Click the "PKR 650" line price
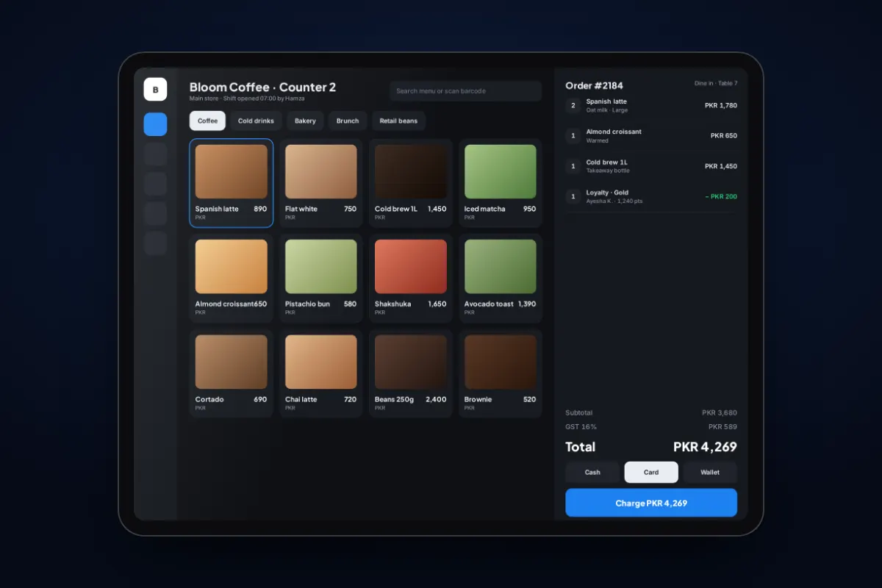The image size is (882, 588). point(724,136)
